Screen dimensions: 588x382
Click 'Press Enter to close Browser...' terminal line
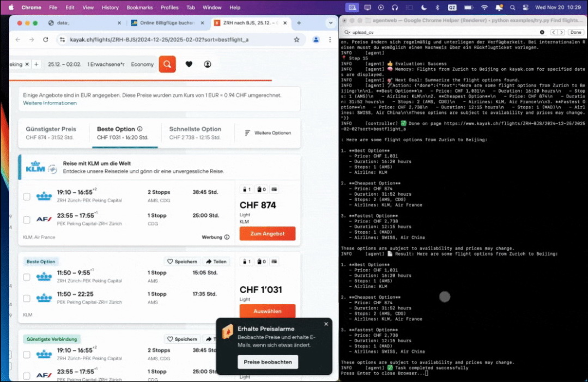tap(384, 373)
